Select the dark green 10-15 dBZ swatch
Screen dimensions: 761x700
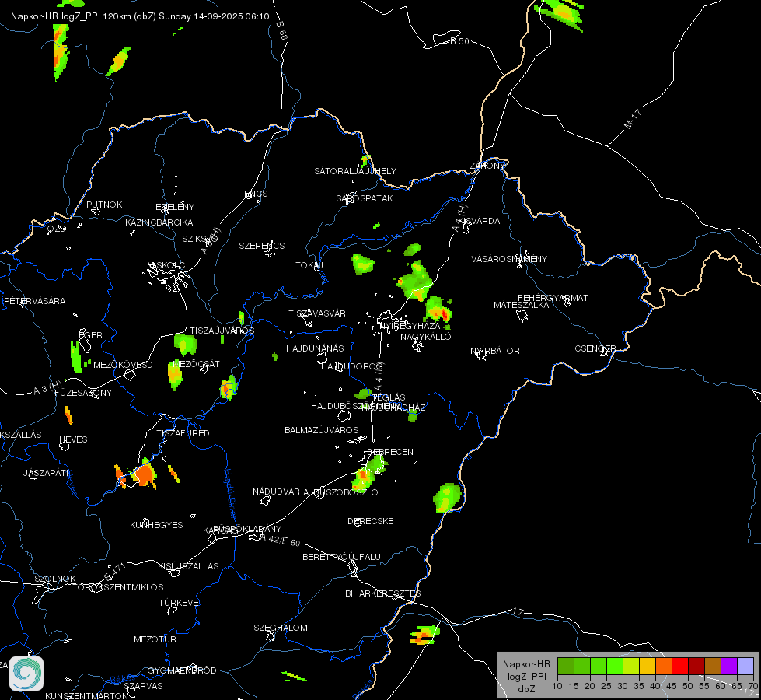click(566, 667)
